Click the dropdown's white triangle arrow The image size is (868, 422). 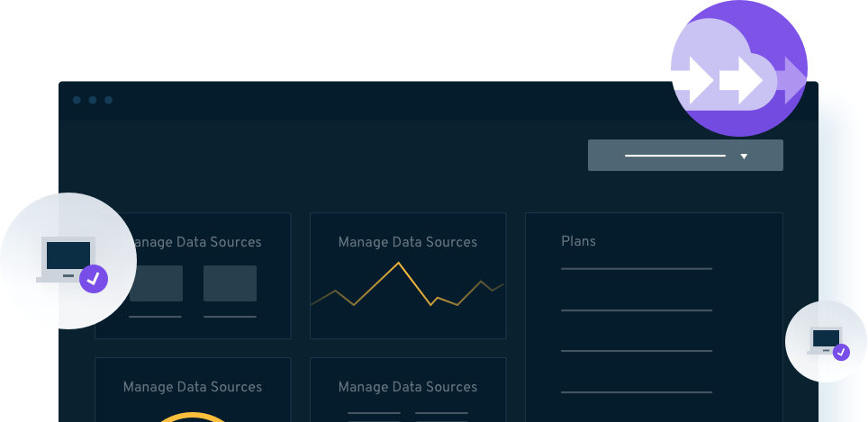(744, 157)
